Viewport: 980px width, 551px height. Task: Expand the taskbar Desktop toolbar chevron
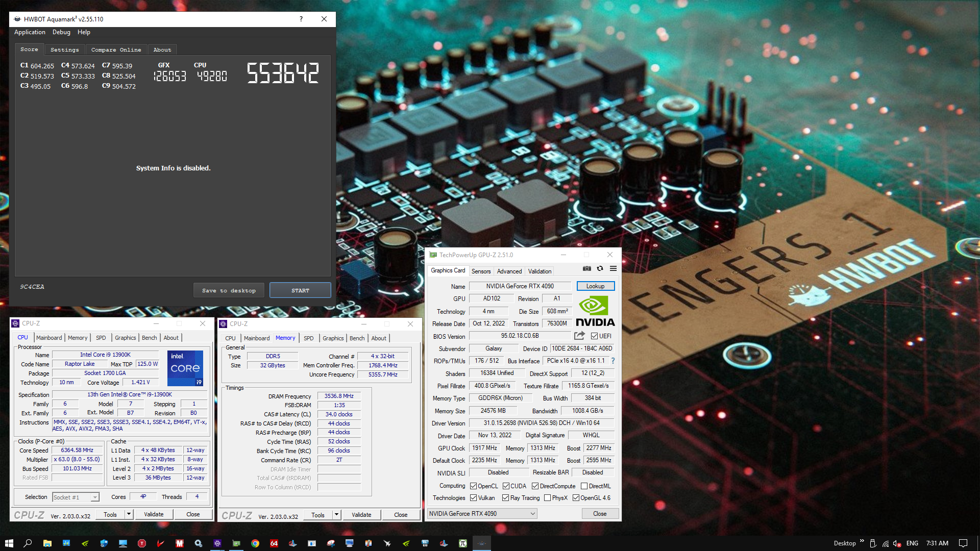click(862, 541)
